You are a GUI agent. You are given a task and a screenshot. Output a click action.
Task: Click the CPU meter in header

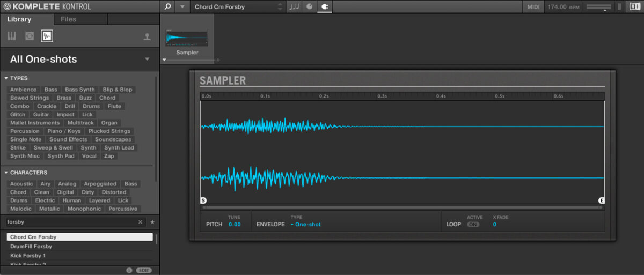pos(618,6)
